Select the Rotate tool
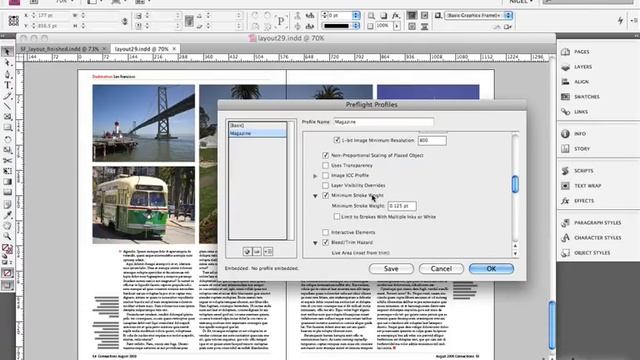Image resolution: width=640 pixels, height=360 pixels. [7, 139]
